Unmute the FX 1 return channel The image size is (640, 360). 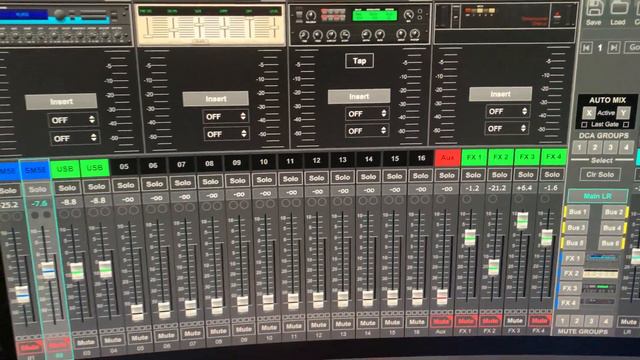point(465,321)
